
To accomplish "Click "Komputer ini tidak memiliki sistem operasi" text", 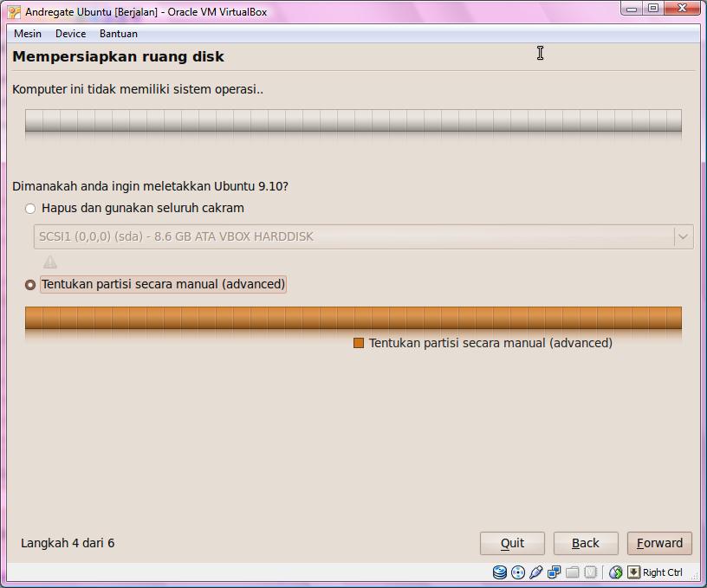I will pos(138,89).
